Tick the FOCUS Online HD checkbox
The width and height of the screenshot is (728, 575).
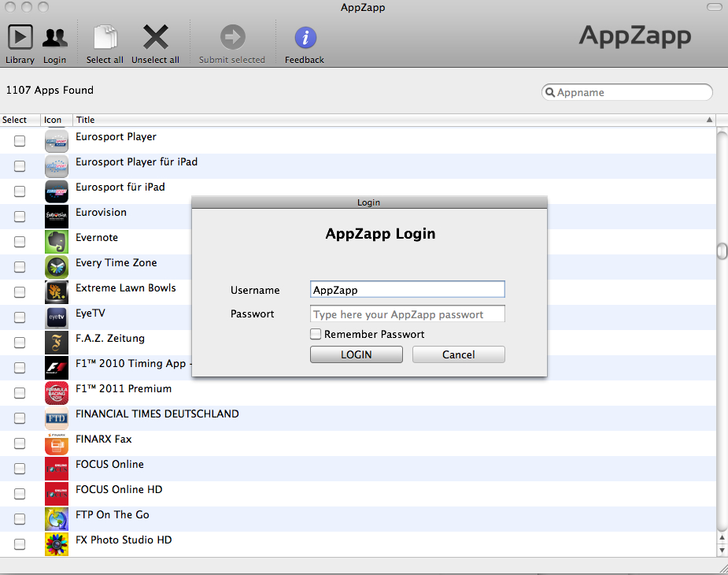click(x=20, y=494)
